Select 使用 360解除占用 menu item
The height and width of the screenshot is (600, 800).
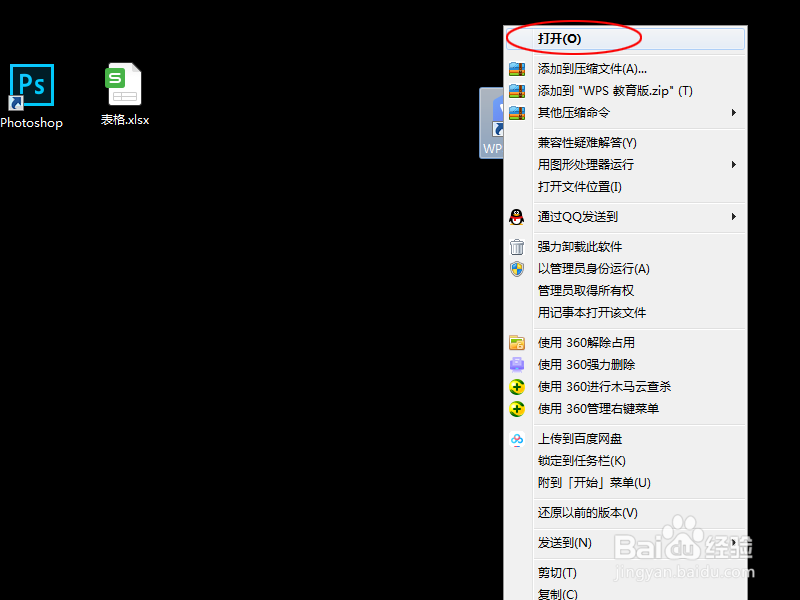[x=625, y=343]
